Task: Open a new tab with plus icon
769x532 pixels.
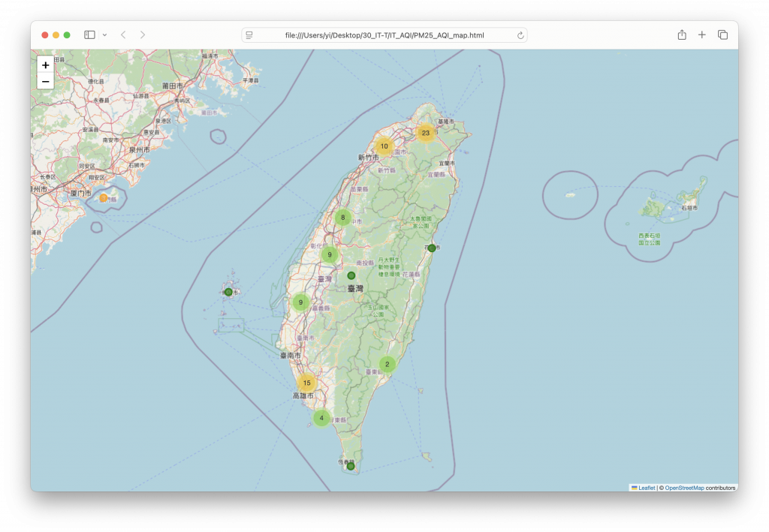Action: click(x=702, y=35)
